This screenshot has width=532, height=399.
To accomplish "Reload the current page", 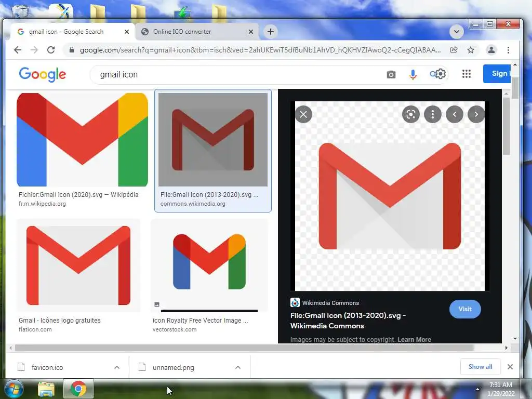I will [x=51, y=50].
